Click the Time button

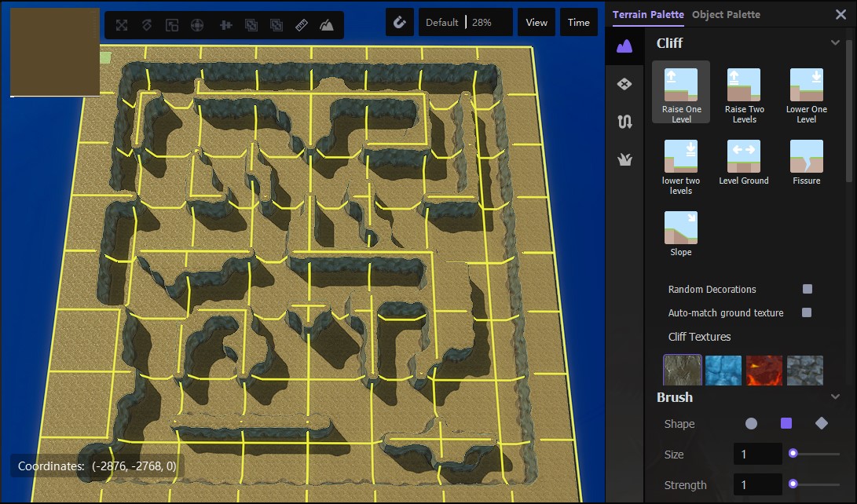(578, 23)
